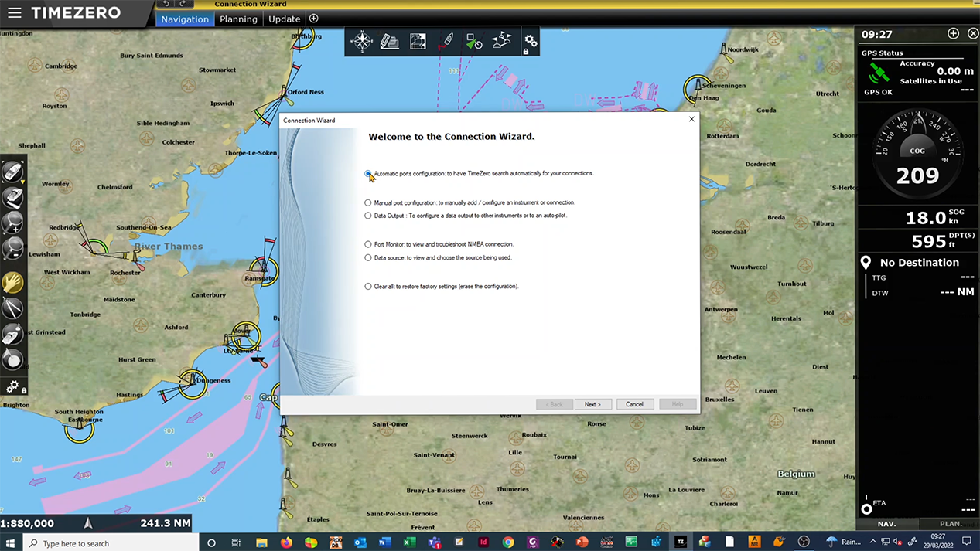The width and height of the screenshot is (980, 551).
Task: Click the boat track icon on the toolbar
Action: 449,41
